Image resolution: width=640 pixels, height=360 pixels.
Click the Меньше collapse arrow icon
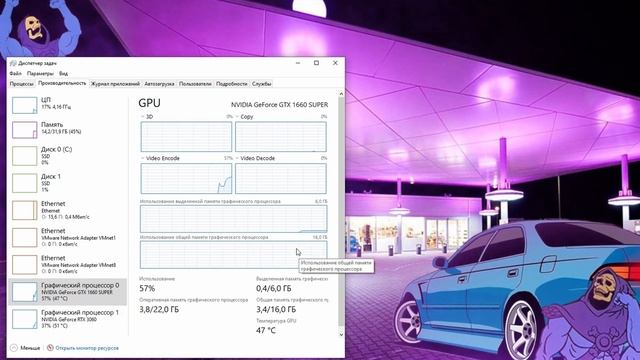coord(14,348)
